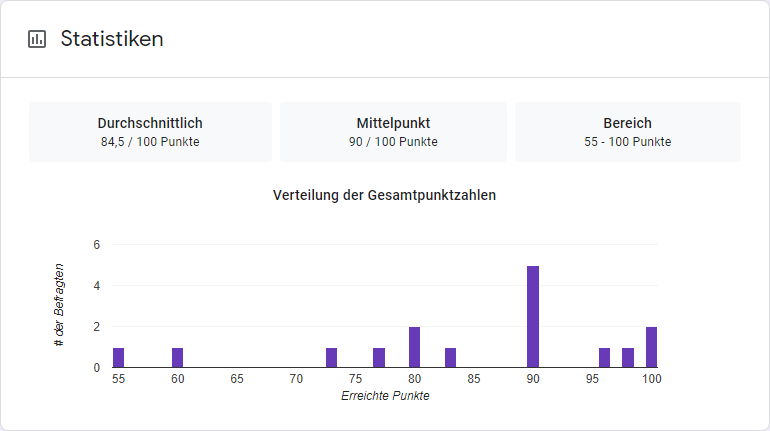Click the chart title Verteilung der Gesamtpunktzahlen

(384, 195)
